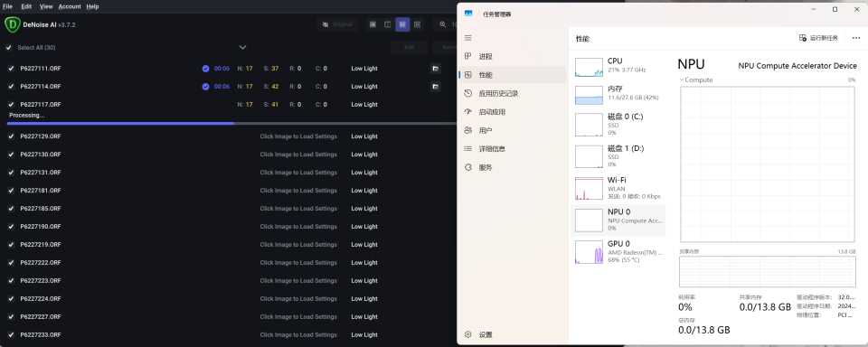Open 详细信息 (Details) page
Screen dimensions: 868x347
pos(512,149)
